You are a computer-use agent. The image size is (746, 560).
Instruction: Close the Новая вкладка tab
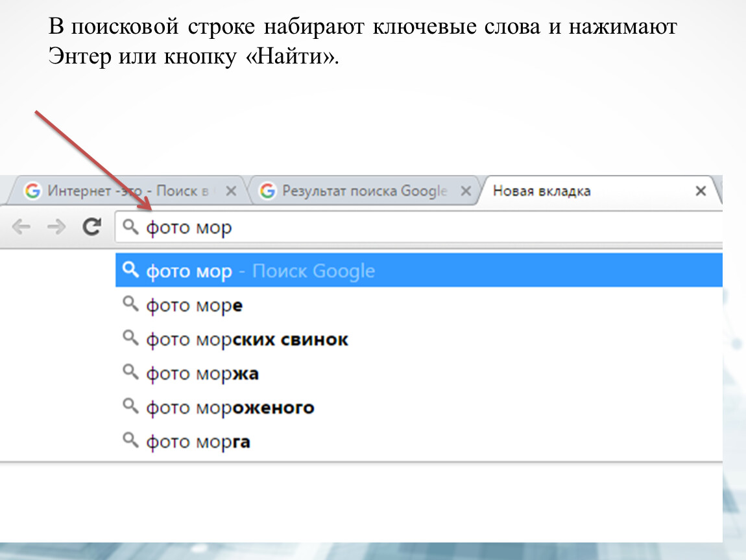point(701,191)
